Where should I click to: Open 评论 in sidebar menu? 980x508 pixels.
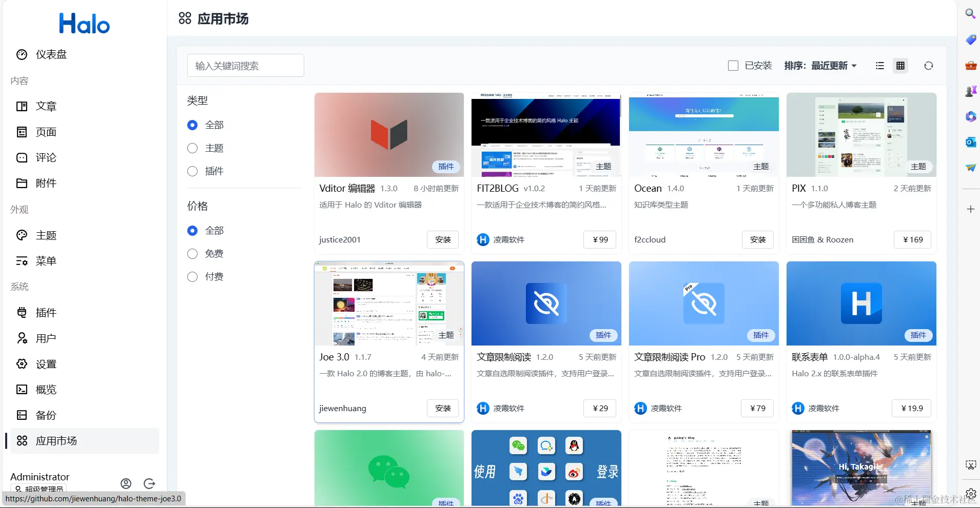[x=85, y=158]
